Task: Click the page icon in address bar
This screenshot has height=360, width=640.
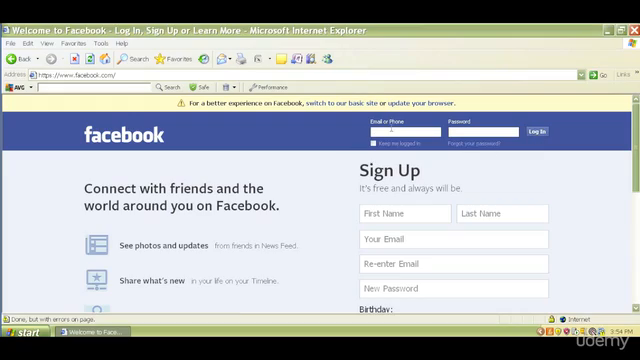Action: pyautogui.click(x=33, y=75)
